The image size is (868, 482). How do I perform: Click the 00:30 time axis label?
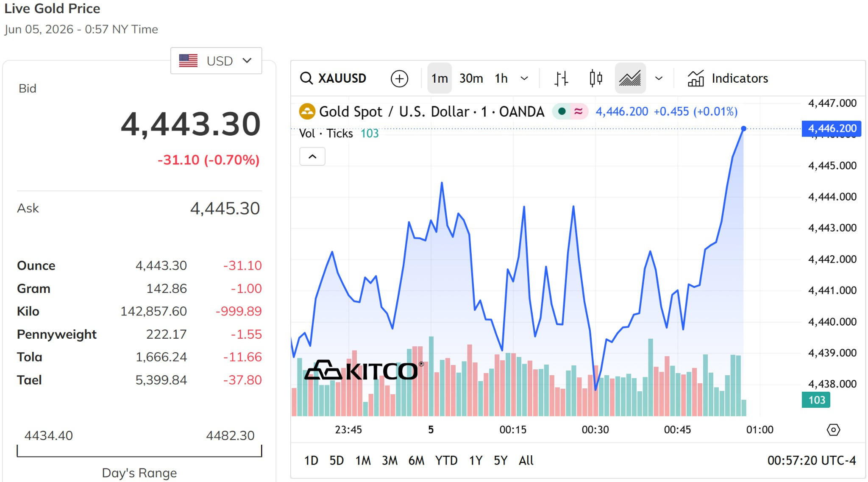pos(595,430)
